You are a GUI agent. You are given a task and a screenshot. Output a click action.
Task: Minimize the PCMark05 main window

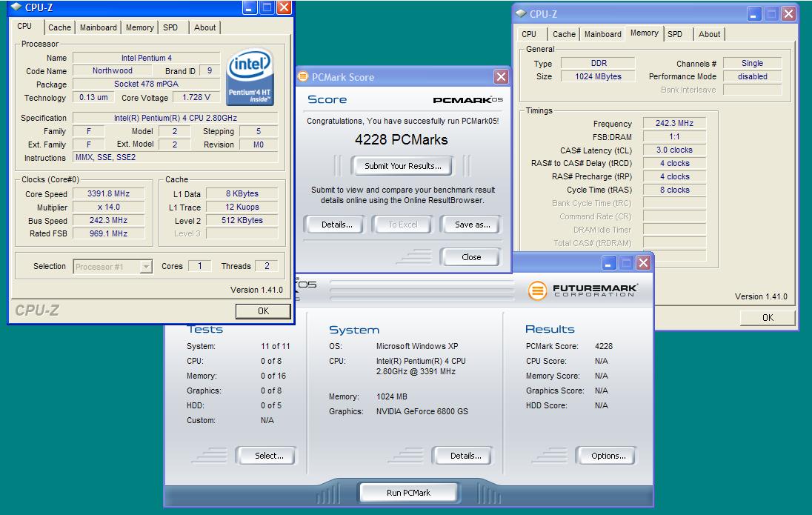(608, 262)
